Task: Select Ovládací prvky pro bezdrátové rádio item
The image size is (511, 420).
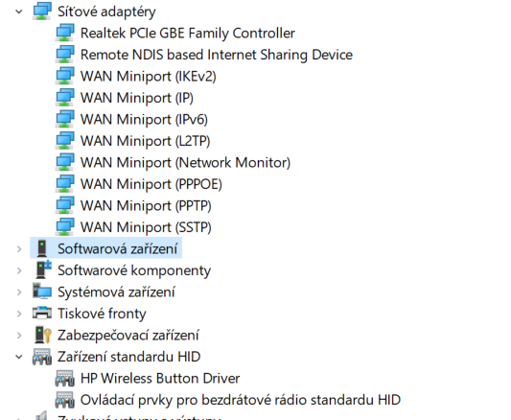Action: tap(241, 400)
